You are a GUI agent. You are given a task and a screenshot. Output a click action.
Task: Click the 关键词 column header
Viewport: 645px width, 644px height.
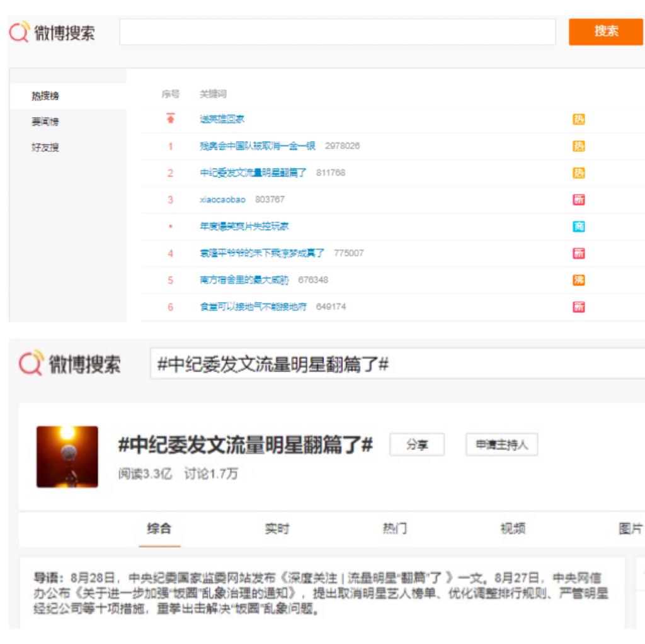213,94
